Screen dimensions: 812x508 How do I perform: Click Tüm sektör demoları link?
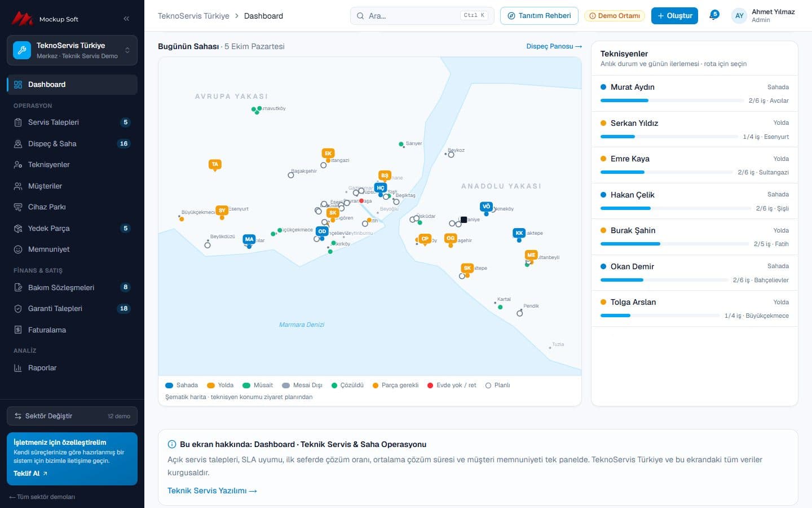pos(42,497)
